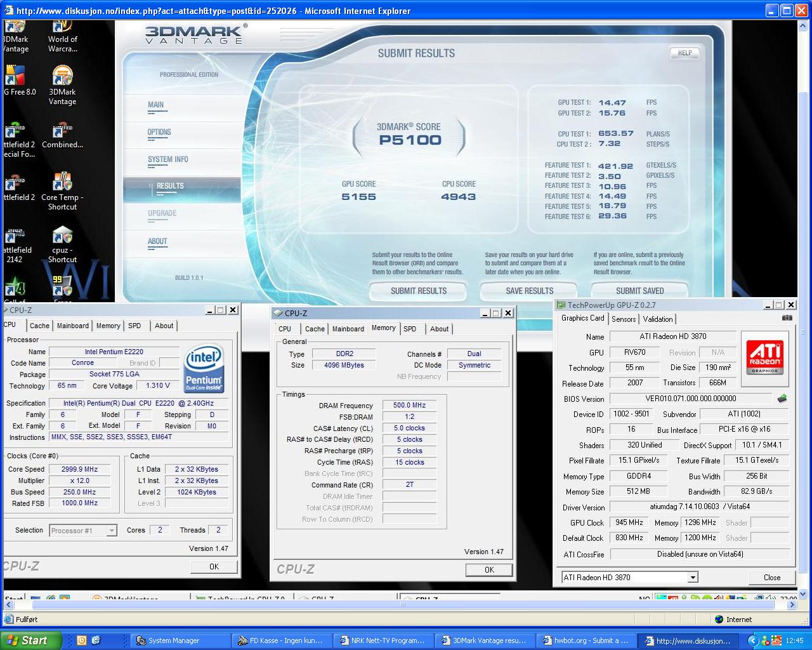This screenshot has width=812, height=650.
Task: Switch to NRK Nett-TV taskbar window
Action: click(x=383, y=640)
